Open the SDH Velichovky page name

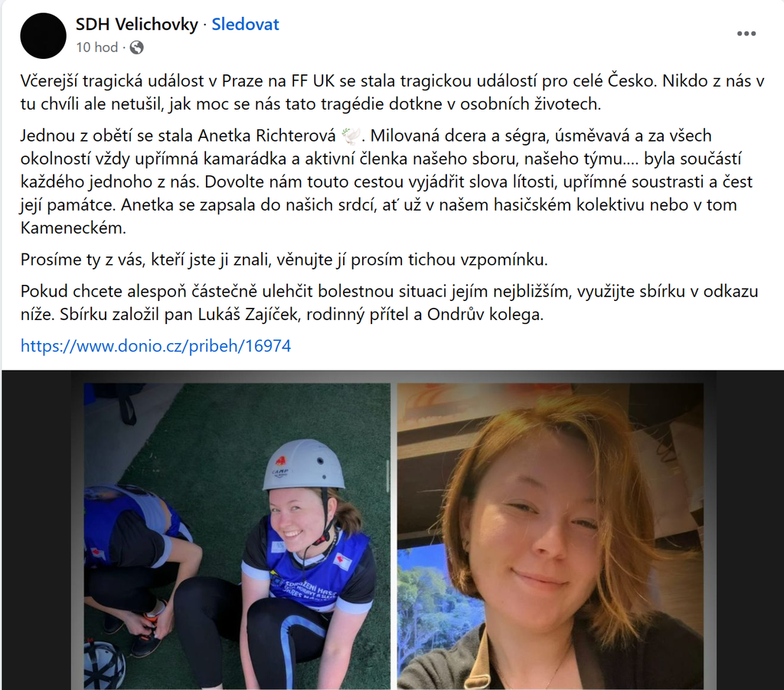tap(137, 24)
